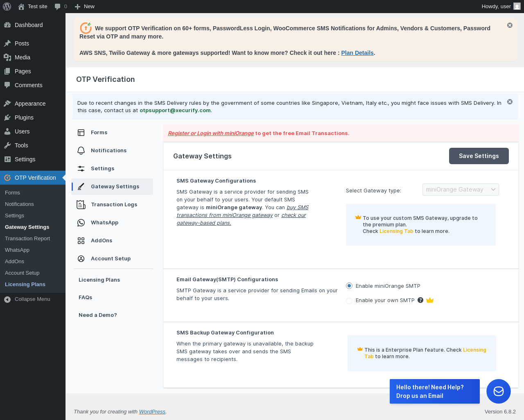This screenshot has height=420, width=524.
Task: Click the OTP Verification plugin icon in sidebar
Action: point(7,178)
